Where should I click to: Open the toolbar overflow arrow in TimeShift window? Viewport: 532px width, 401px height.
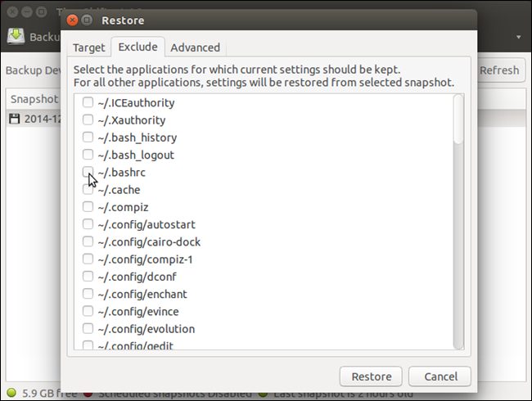518,37
